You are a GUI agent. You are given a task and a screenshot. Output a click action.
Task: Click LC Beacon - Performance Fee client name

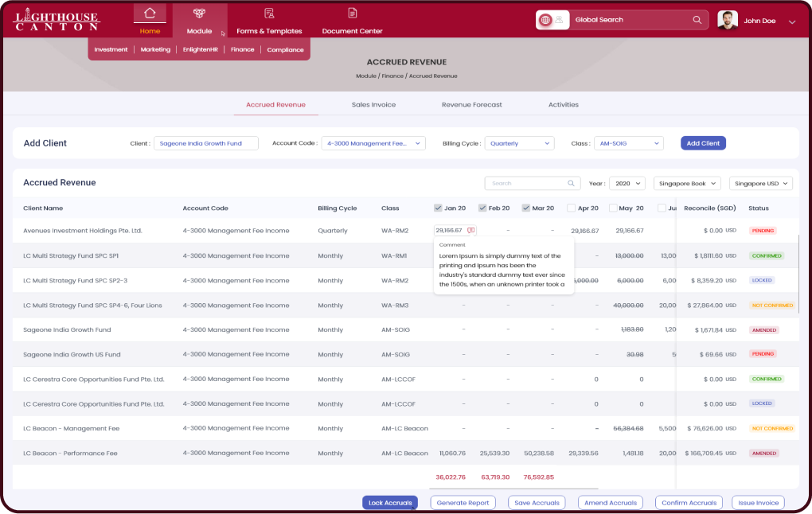[x=70, y=454]
